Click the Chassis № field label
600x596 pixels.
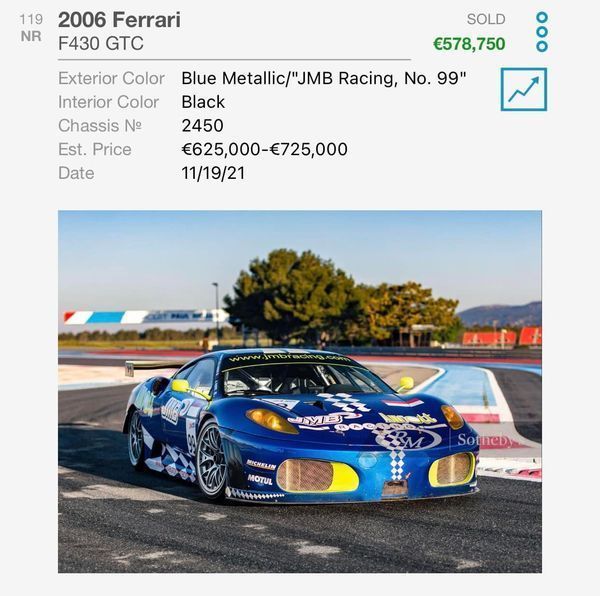pos(100,126)
